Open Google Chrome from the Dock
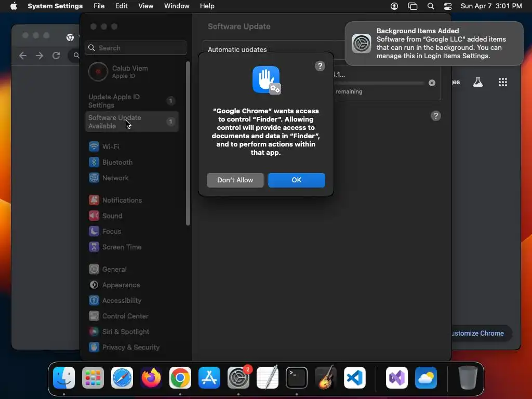The height and width of the screenshot is (399, 532). 180,378
